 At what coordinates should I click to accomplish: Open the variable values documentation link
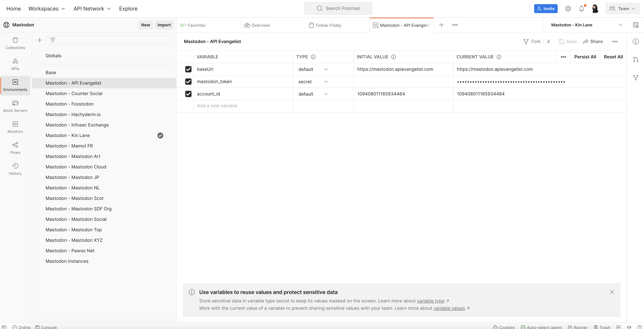[449, 308]
